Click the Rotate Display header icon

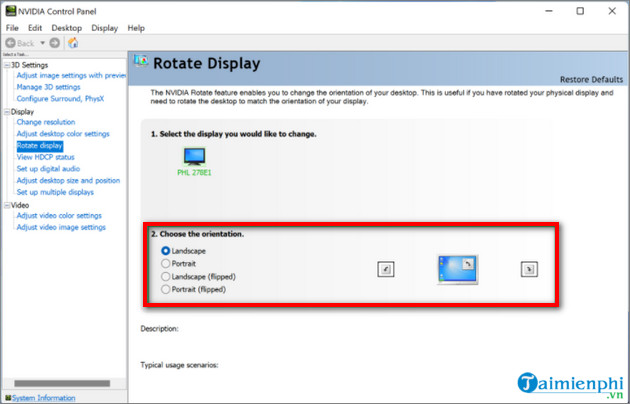141,61
